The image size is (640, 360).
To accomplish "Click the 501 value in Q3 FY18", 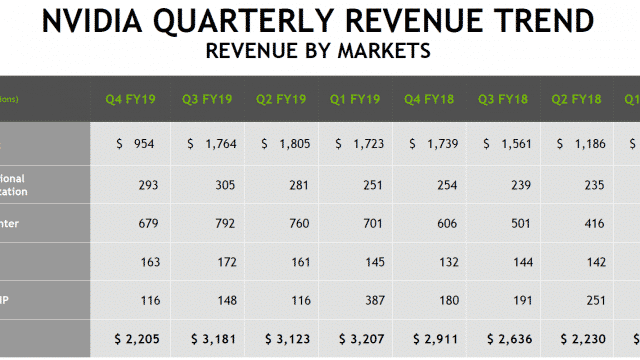I will pyautogui.click(x=520, y=223).
